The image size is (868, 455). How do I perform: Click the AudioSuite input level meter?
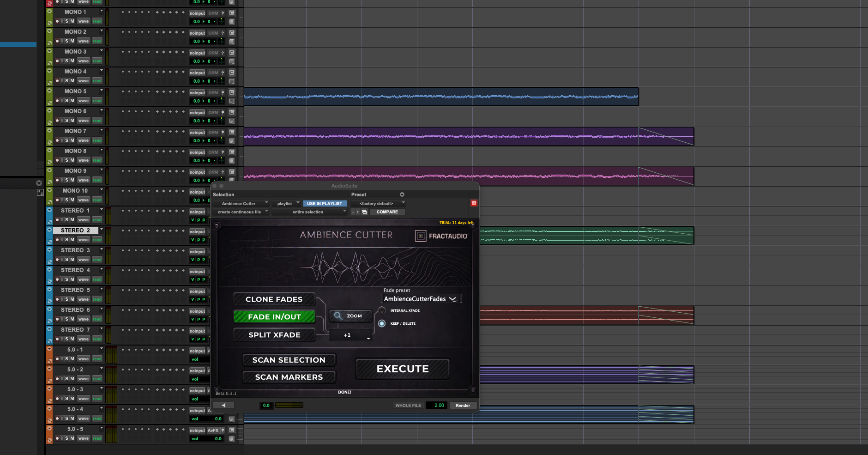(289, 406)
